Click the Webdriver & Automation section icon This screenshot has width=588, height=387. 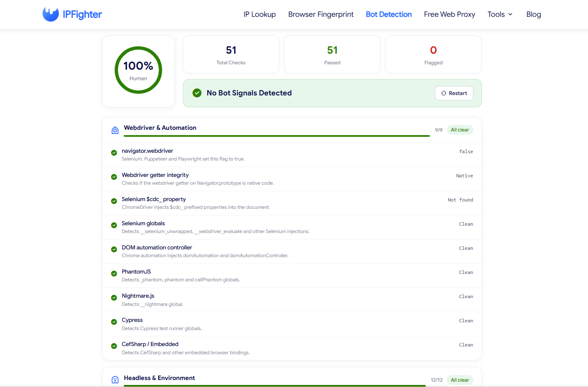coord(115,130)
